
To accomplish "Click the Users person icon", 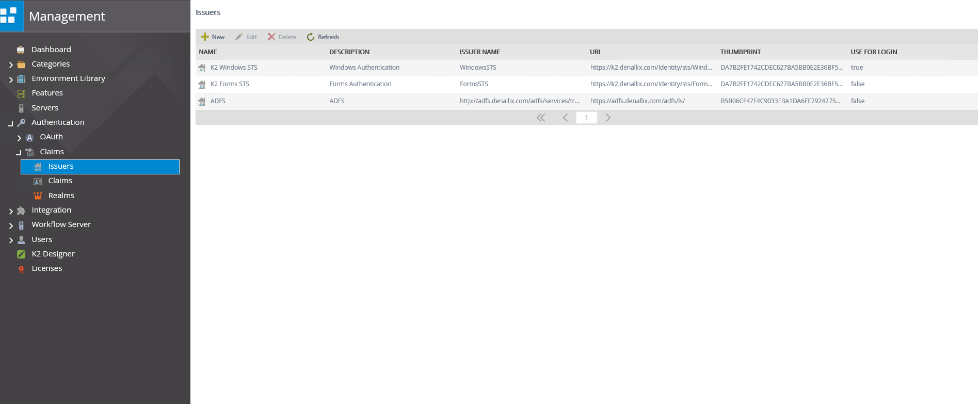I will click(21, 240).
